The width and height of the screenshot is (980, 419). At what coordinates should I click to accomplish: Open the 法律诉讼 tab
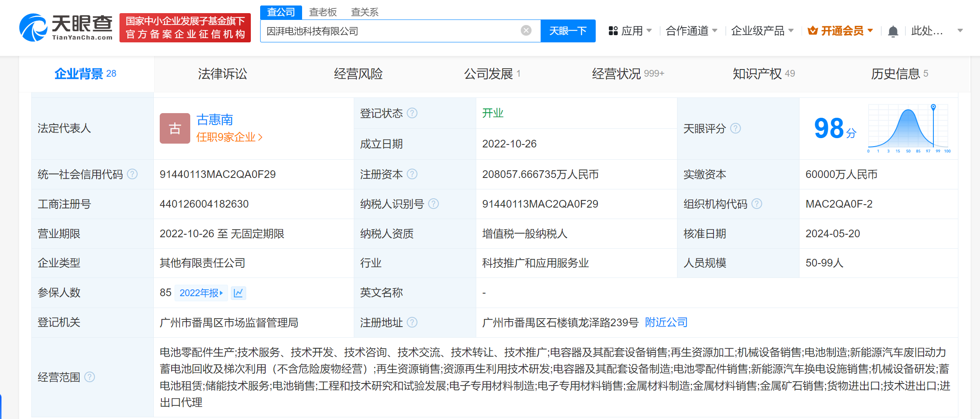point(222,74)
